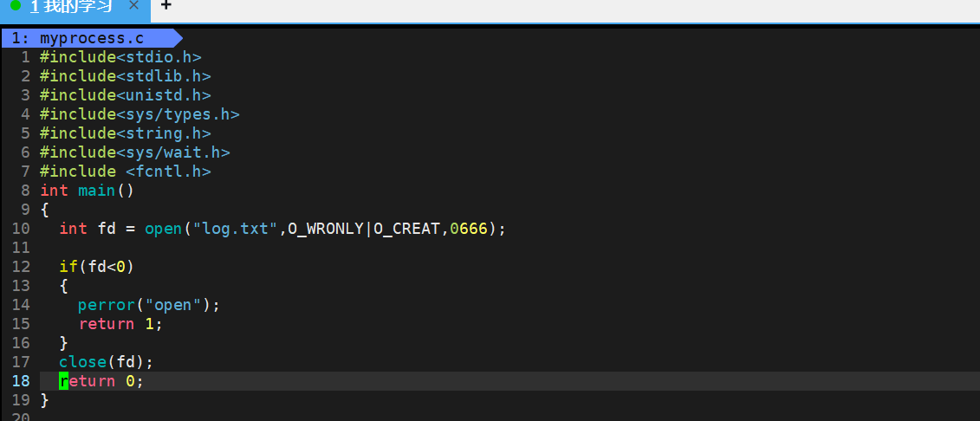Click line number 11 in gutter
This screenshot has height=421, width=980.
[x=21, y=248]
